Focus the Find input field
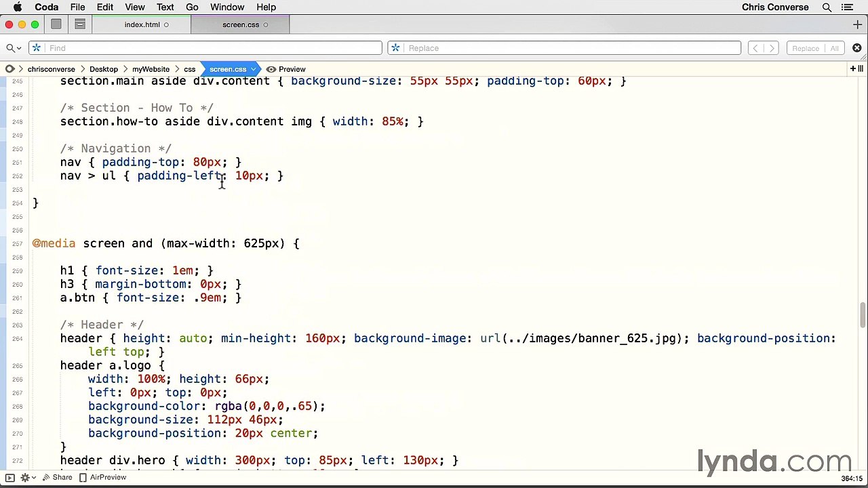 (x=205, y=48)
